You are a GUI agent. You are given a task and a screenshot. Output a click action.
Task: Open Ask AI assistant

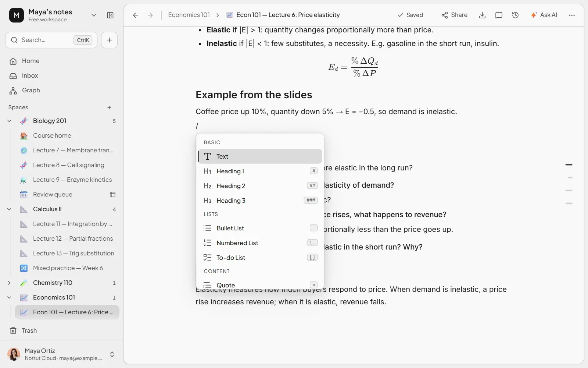pyautogui.click(x=544, y=15)
